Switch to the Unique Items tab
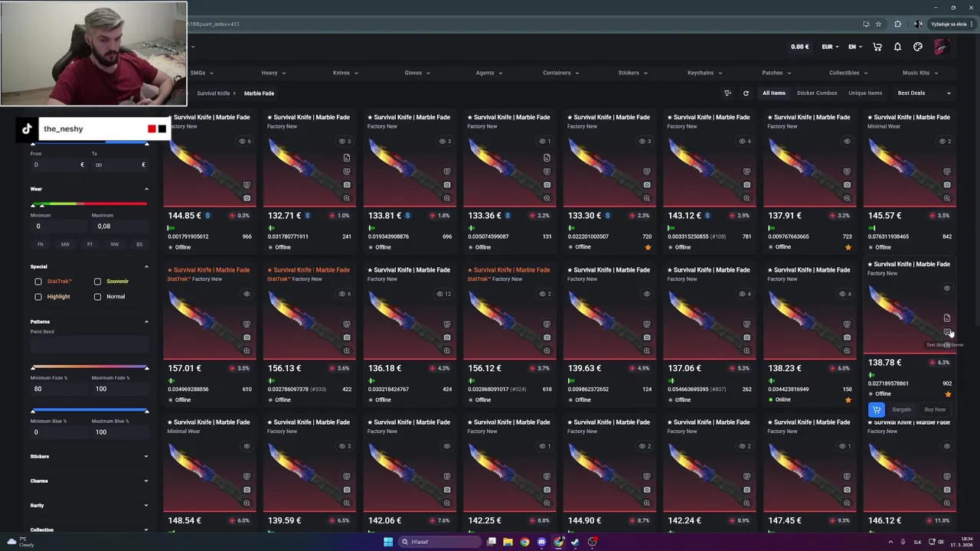 (865, 93)
